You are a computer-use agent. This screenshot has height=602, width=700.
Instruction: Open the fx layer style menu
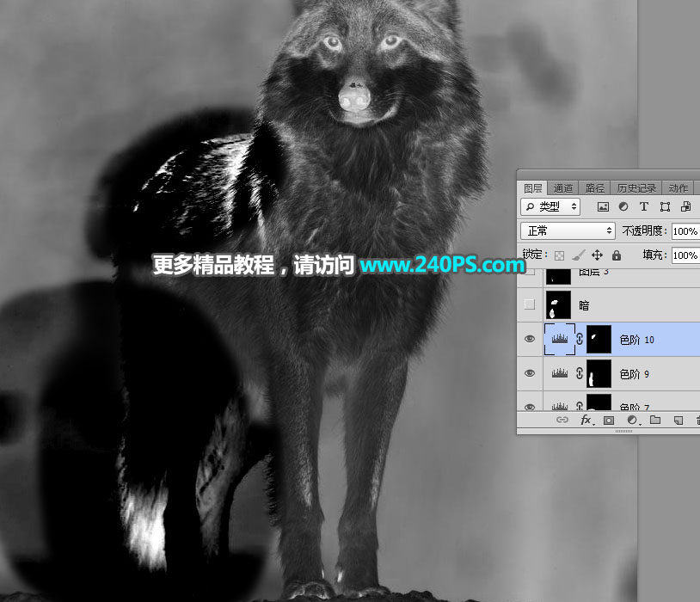[x=586, y=420]
